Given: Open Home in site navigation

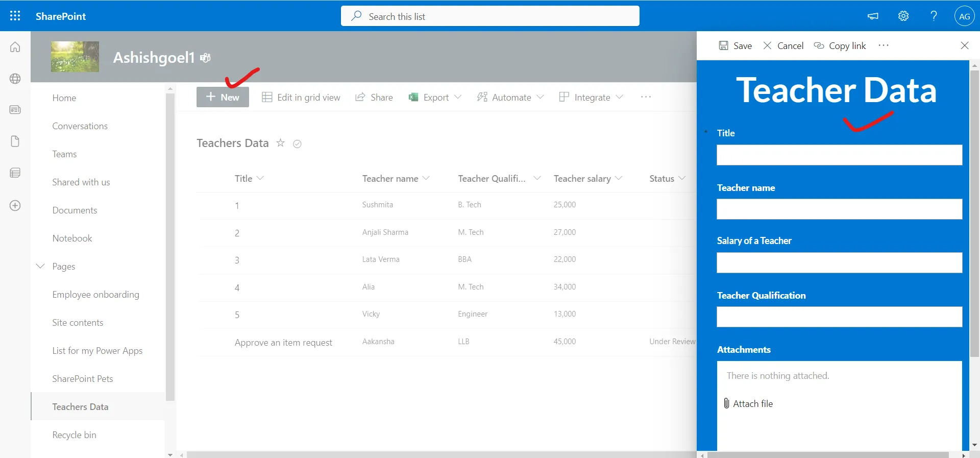Looking at the screenshot, I should [x=64, y=98].
